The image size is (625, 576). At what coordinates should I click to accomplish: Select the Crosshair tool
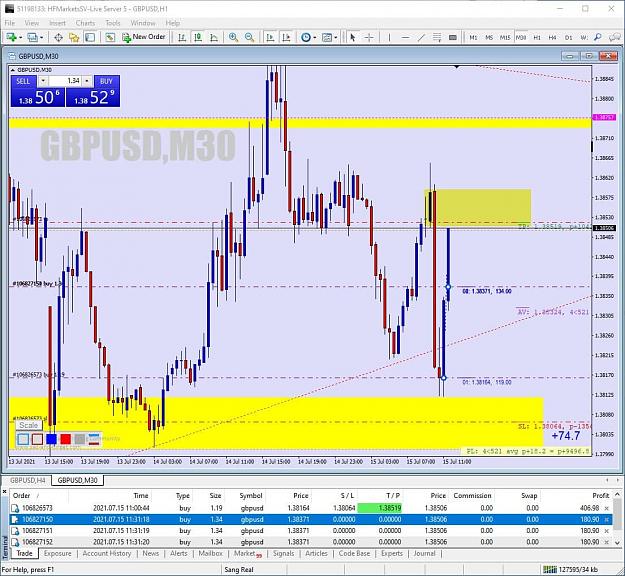pyautogui.click(x=369, y=37)
